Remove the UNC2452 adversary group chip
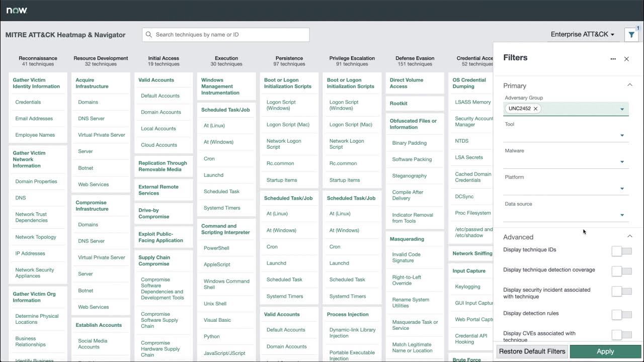Image resolution: width=644 pixels, height=362 pixels. [x=536, y=109]
